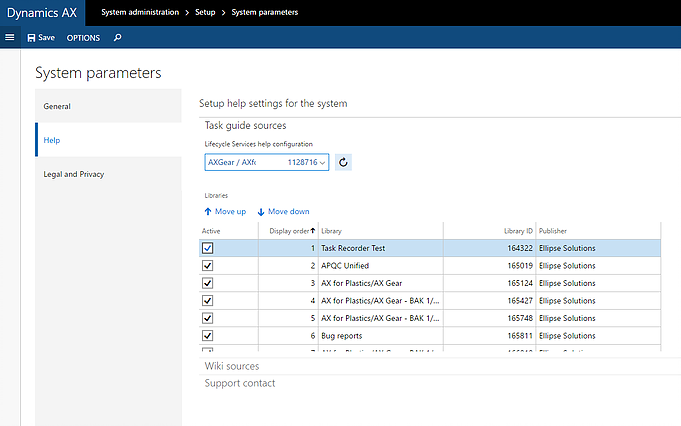Select the Bug reports library cell
The image size is (681, 426).
pyautogui.click(x=381, y=336)
